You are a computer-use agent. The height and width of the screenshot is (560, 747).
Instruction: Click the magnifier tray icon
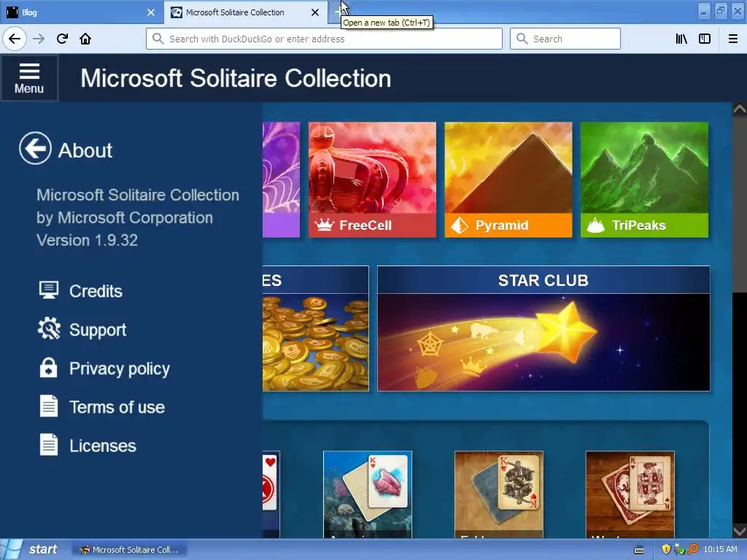[x=693, y=550]
